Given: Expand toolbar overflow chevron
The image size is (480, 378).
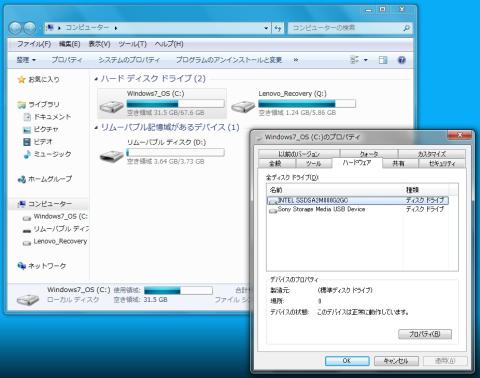Looking at the screenshot, I should tap(295, 60).
